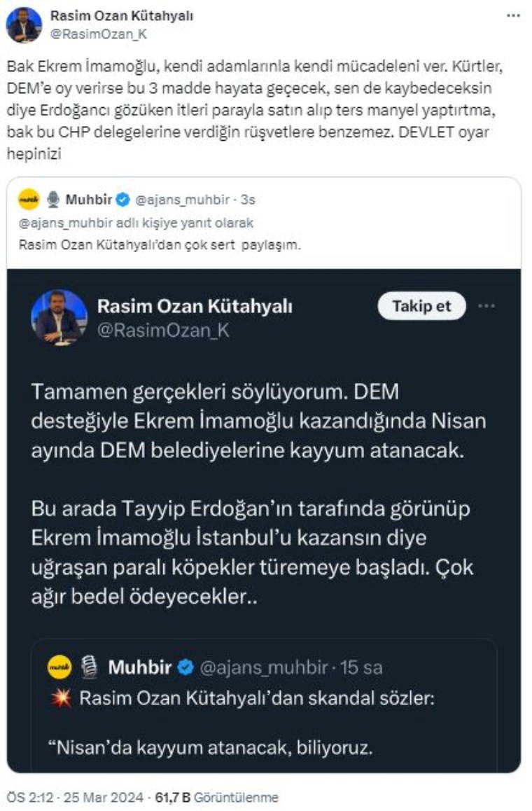
Task: Click the '@ajans_muhbir adlı kişiye yanıt olarak' reply link
Action: tap(136, 223)
